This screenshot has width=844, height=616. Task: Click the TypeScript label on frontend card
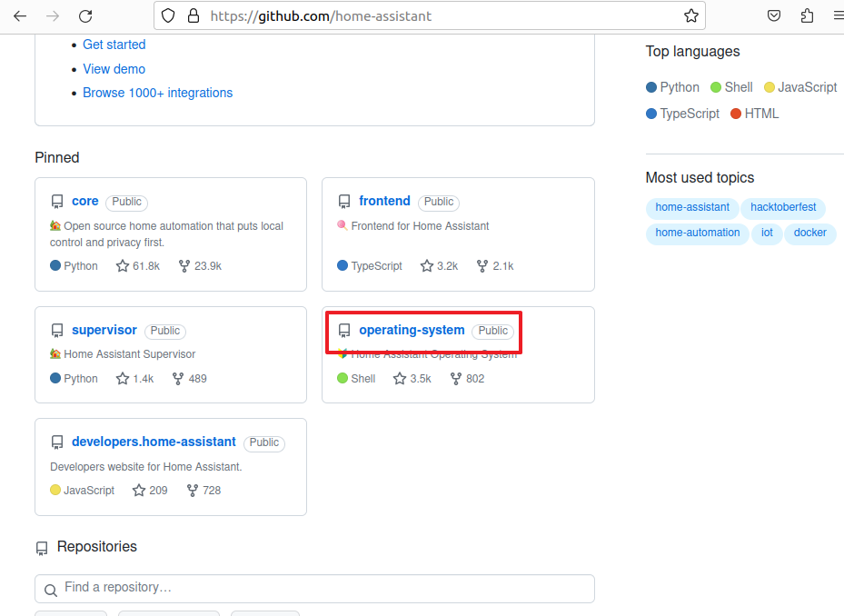(x=376, y=266)
